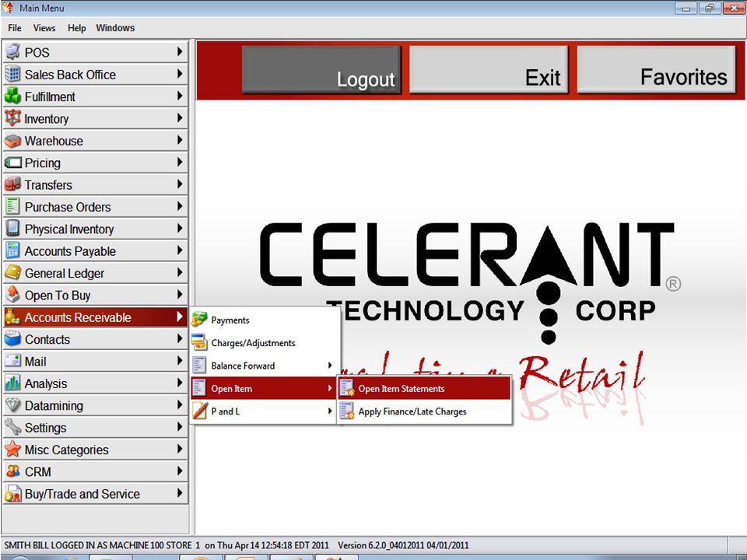Click the logged-in user status bar text
The width and height of the screenshot is (747, 560).
pos(167,545)
